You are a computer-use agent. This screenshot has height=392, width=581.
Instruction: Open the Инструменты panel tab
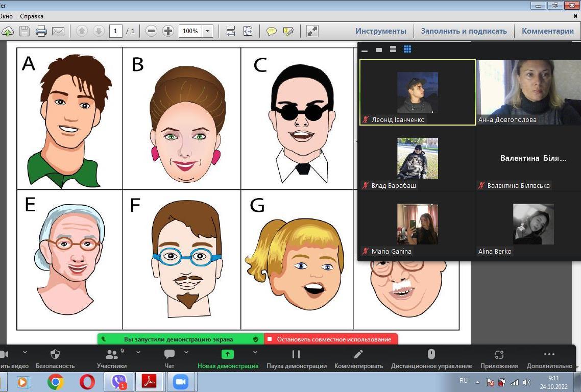click(381, 31)
